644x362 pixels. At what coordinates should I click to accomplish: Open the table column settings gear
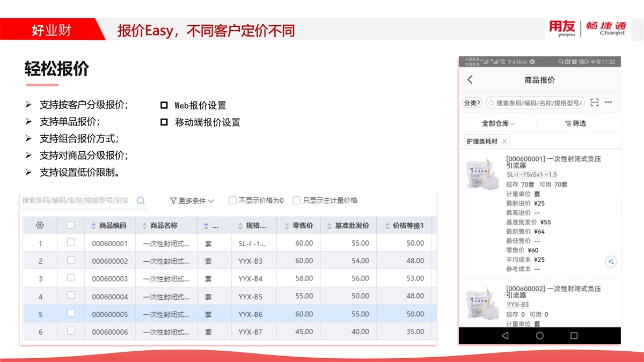40,225
